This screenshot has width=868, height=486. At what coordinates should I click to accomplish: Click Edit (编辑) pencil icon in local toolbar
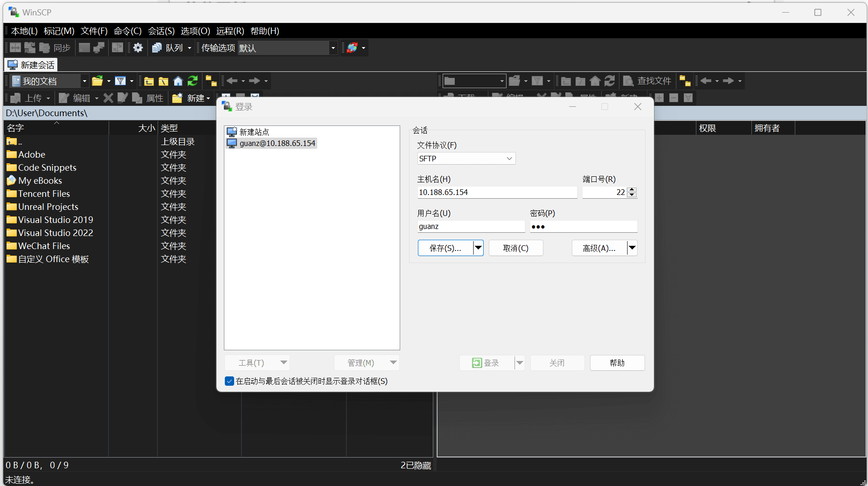pos(64,98)
